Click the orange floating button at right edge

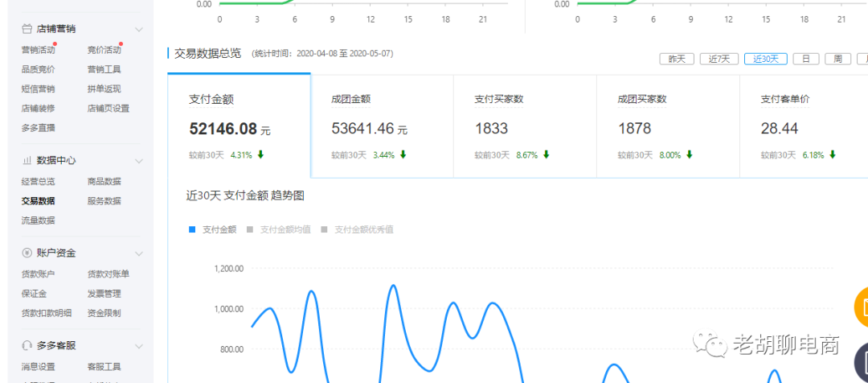point(862,307)
